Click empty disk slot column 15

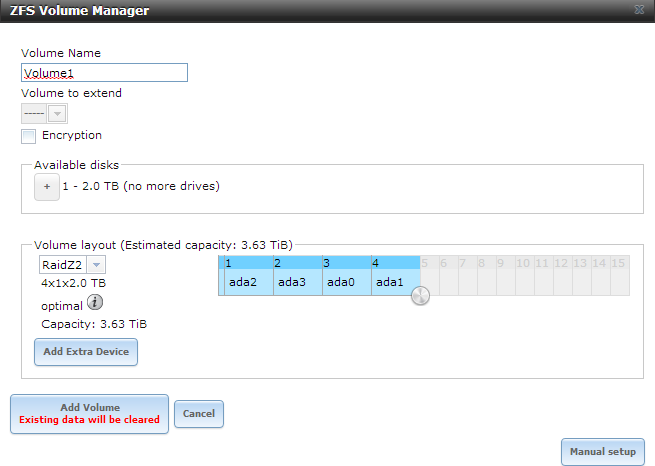pos(620,276)
